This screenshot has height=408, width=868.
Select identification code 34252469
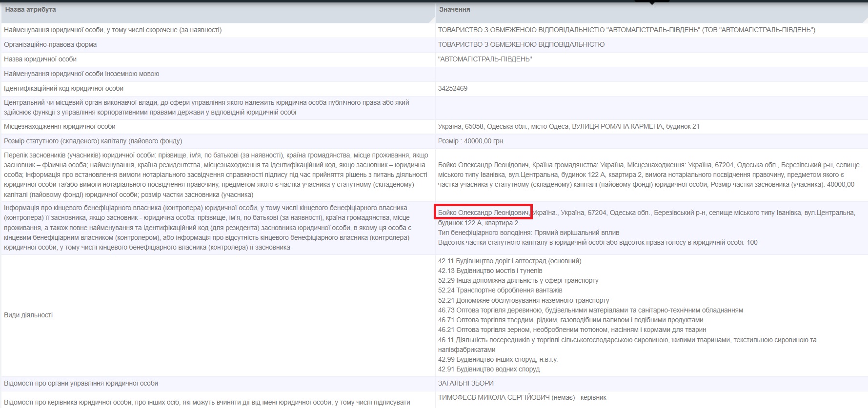pyautogui.click(x=453, y=88)
